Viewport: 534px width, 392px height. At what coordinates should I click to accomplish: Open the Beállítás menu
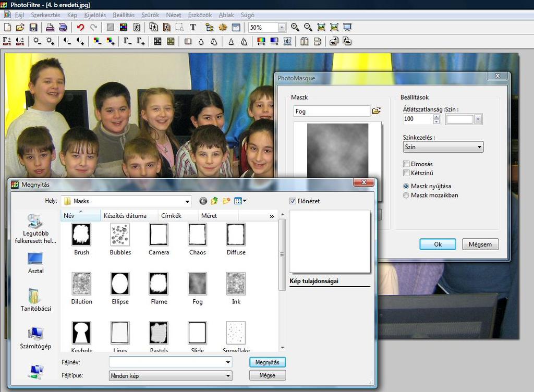(124, 15)
